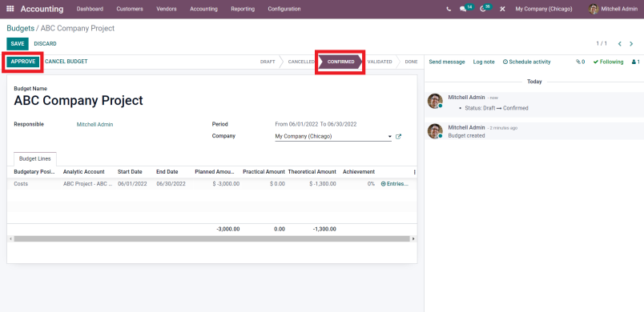Toggle the Following status
This screenshot has height=312, width=644.
click(x=608, y=62)
